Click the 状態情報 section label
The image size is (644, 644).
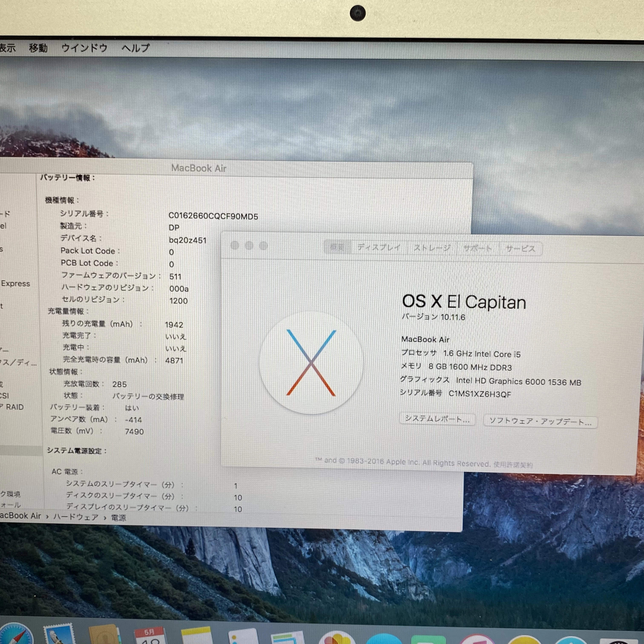point(66,372)
